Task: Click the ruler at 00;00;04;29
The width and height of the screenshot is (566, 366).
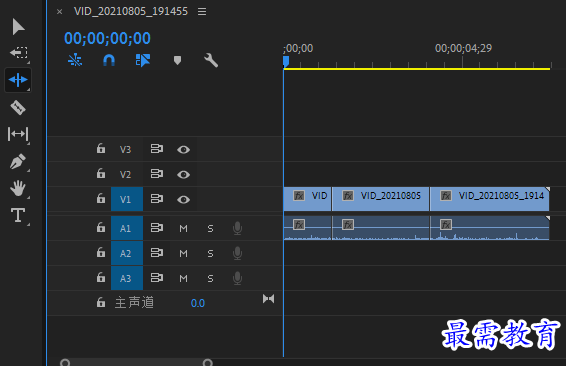Action: pos(463,48)
